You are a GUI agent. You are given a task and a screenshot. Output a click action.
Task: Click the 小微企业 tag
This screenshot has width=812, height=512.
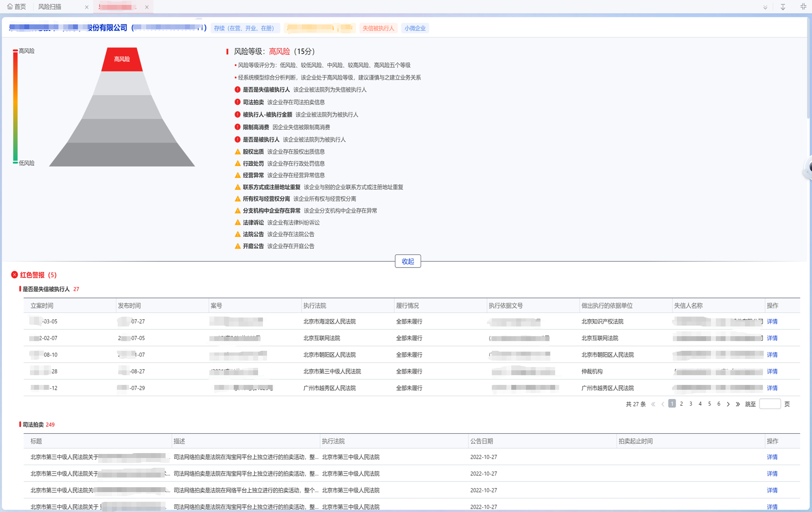pyautogui.click(x=415, y=28)
